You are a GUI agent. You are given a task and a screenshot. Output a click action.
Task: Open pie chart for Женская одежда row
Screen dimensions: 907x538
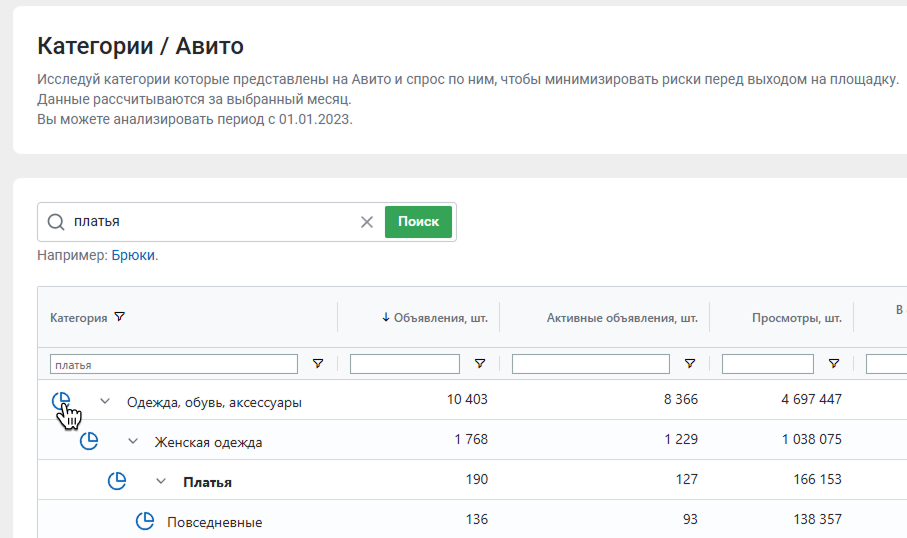(x=89, y=441)
